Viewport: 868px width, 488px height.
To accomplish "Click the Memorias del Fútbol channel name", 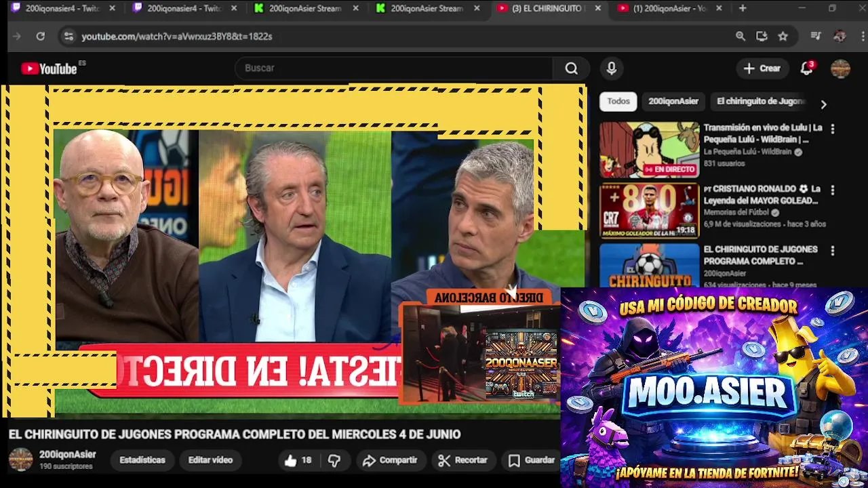I will (737, 212).
